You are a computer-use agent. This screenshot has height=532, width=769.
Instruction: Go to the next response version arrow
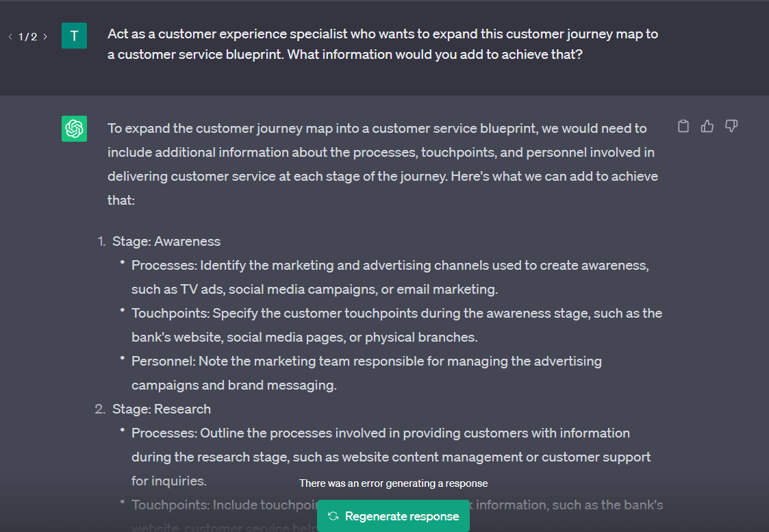click(45, 37)
